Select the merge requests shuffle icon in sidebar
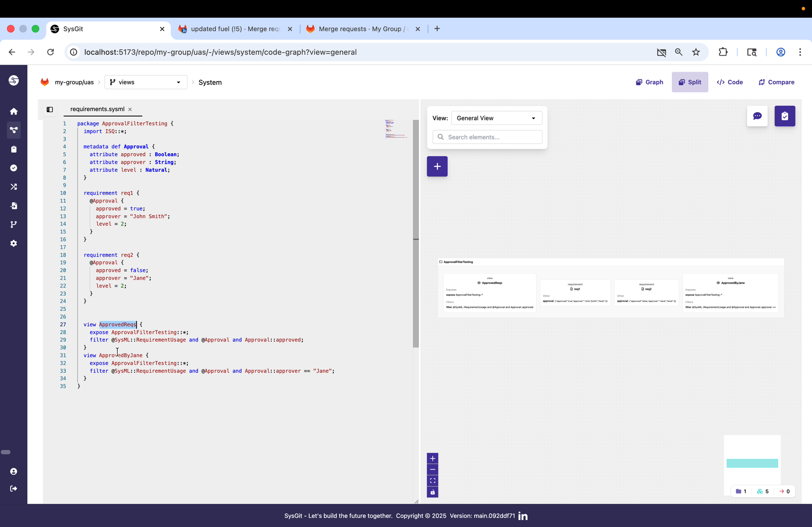The height and width of the screenshot is (527, 812). (x=14, y=187)
